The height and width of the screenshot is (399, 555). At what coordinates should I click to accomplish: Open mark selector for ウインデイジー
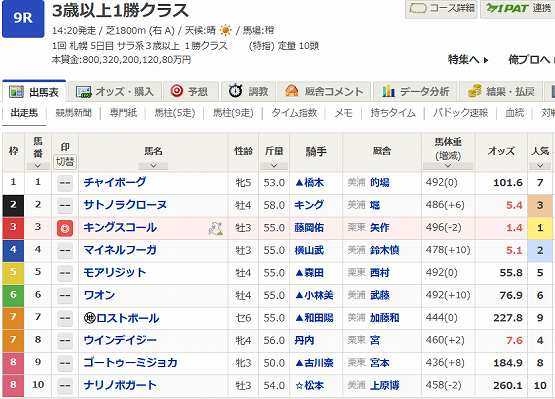click(x=65, y=340)
